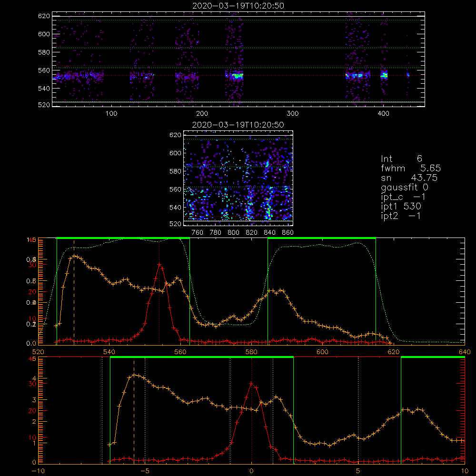The image size is (476, 476).
Task: Click the '600' x-axis label of the profile plot
Action: [322, 352]
